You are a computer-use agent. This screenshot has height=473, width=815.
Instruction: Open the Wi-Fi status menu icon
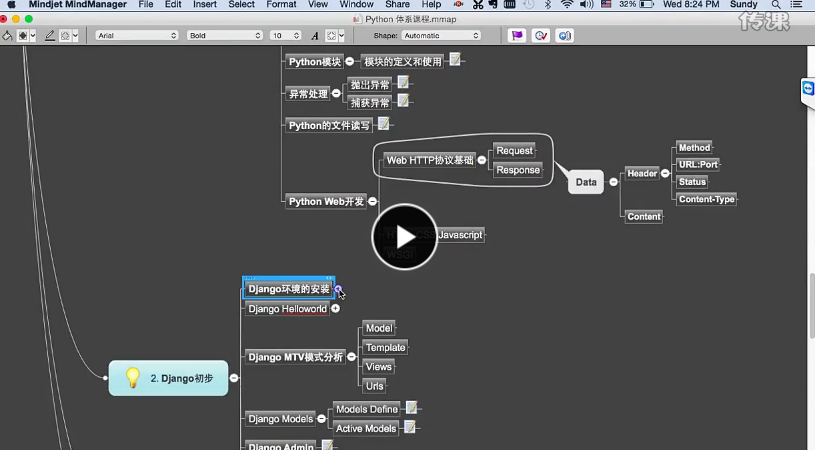[x=567, y=5]
